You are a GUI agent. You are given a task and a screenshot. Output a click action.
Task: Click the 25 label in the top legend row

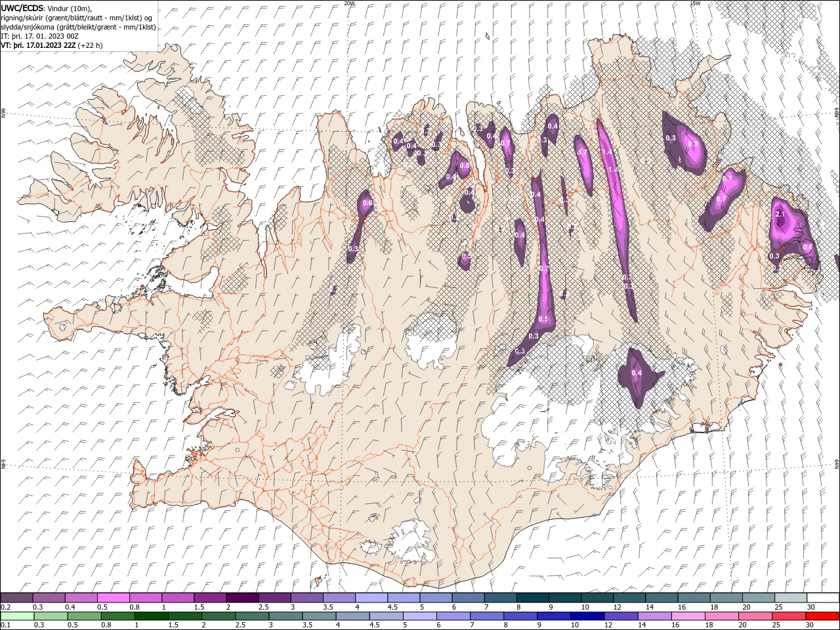778,607
